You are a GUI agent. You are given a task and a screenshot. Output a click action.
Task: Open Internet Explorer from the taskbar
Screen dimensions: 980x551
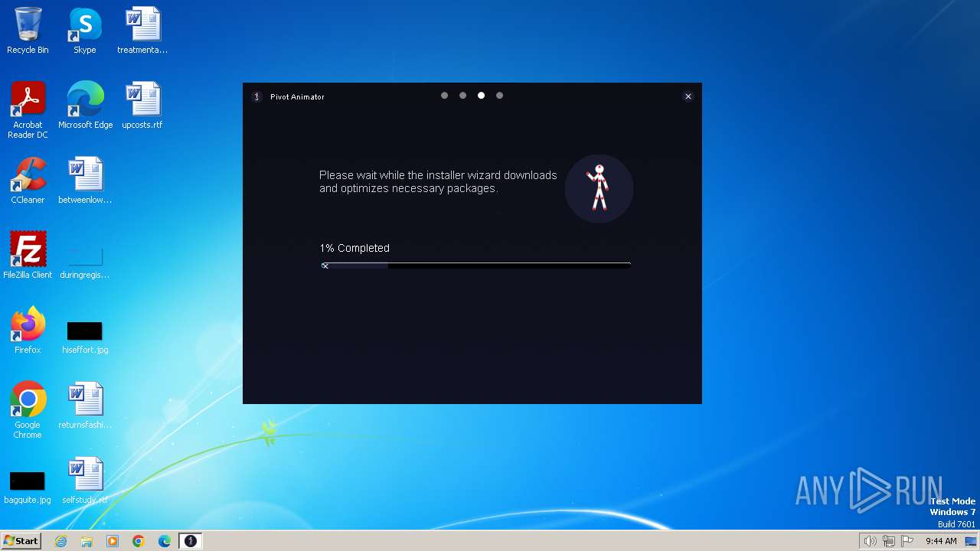[60, 541]
